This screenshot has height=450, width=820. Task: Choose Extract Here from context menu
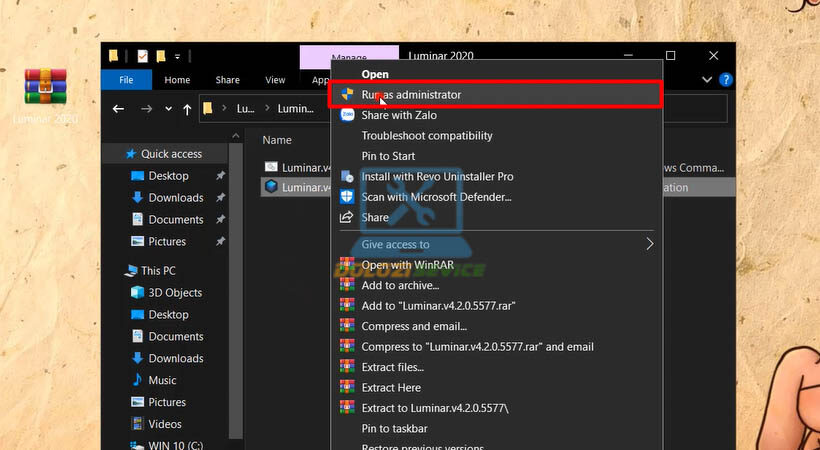391,387
